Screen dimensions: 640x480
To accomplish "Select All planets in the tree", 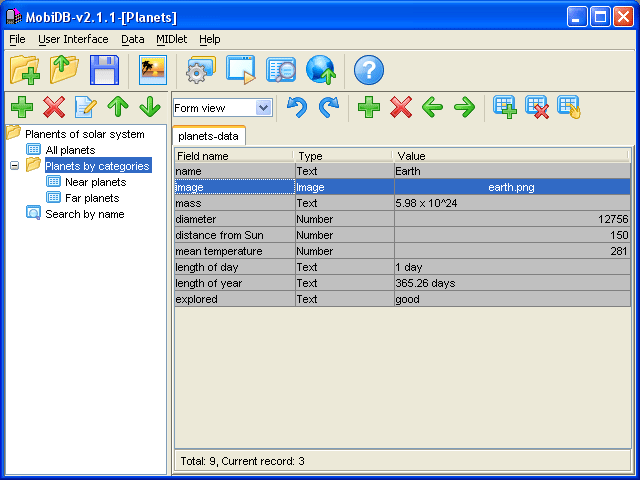I will pos(70,150).
